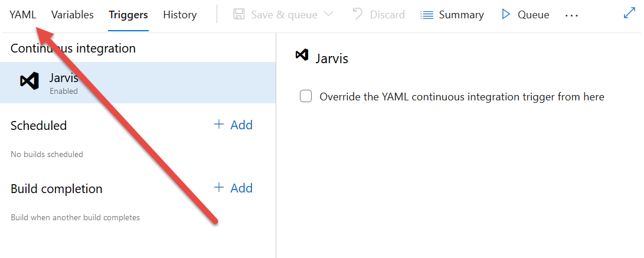Click the Summary list icon

pyautogui.click(x=427, y=15)
